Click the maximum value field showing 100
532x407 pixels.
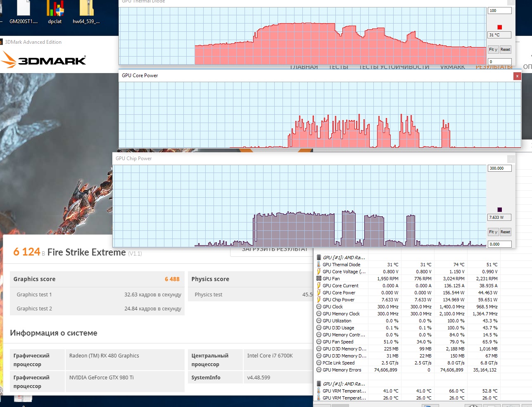(499, 11)
